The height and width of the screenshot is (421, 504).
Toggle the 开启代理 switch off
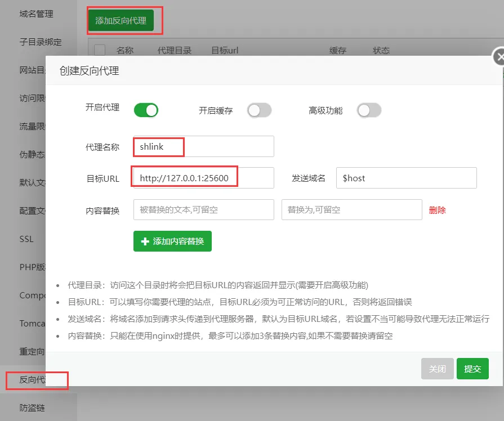coord(146,110)
